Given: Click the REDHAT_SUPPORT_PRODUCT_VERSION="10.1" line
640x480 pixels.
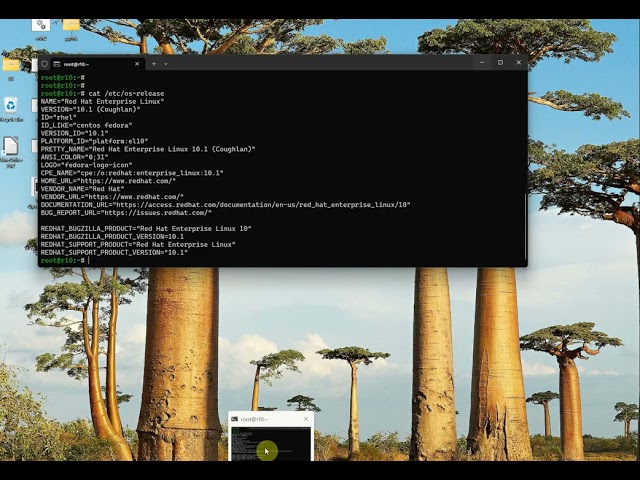Looking at the screenshot, I should click(x=114, y=253).
